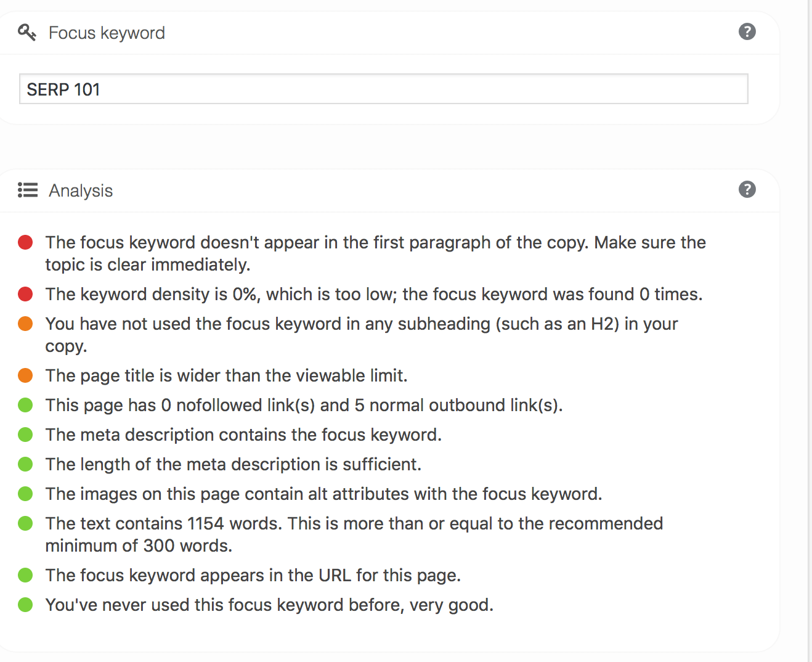Click the red dot for keyword density warning
The width and height of the screenshot is (812, 662).
25,294
